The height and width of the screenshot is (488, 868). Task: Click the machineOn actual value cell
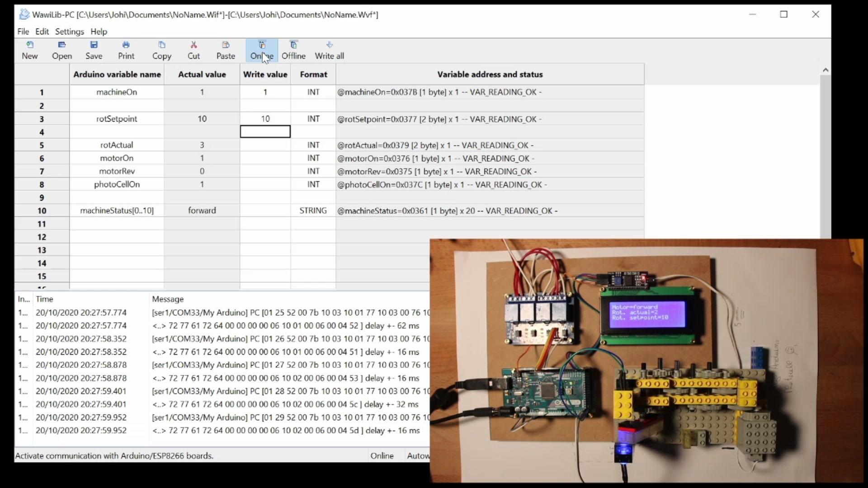coord(202,92)
